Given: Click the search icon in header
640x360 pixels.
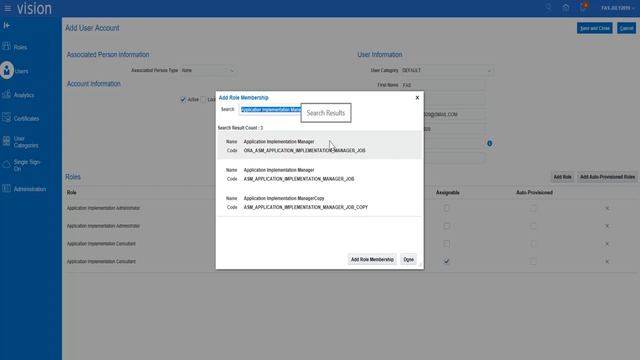Looking at the screenshot, I should pyautogui.click(x=548, y=7).
